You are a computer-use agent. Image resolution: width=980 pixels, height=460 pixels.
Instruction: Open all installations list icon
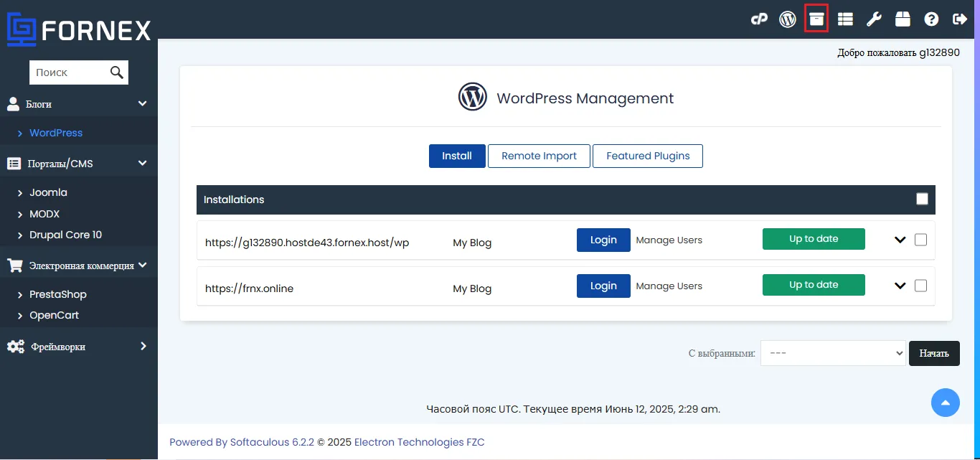(845, 19)
